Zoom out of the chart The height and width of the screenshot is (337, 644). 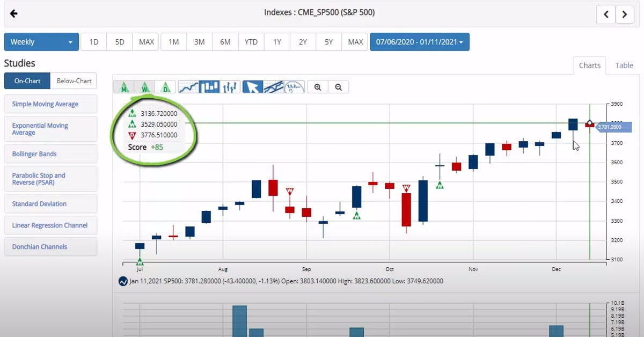point(338,87)
